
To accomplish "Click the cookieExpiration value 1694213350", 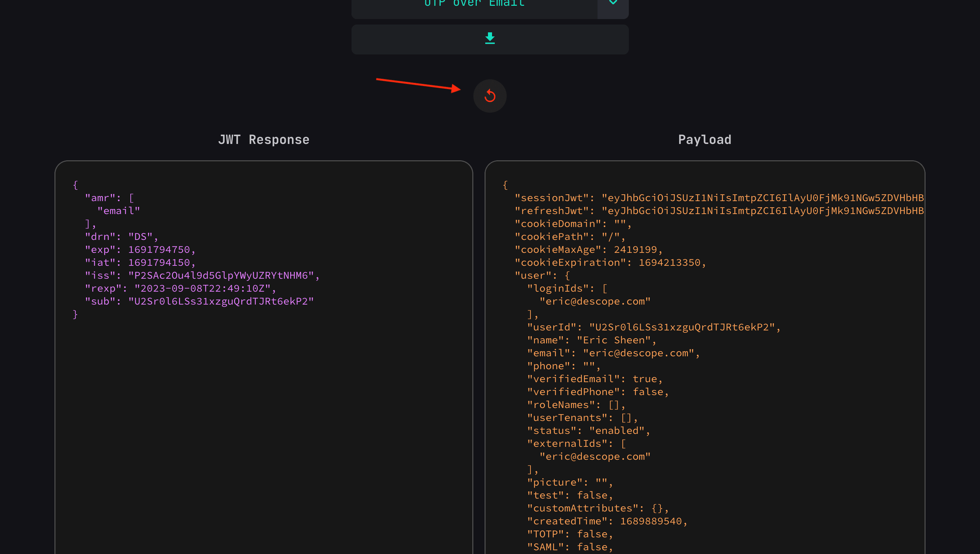I will [x=669, y=263].
